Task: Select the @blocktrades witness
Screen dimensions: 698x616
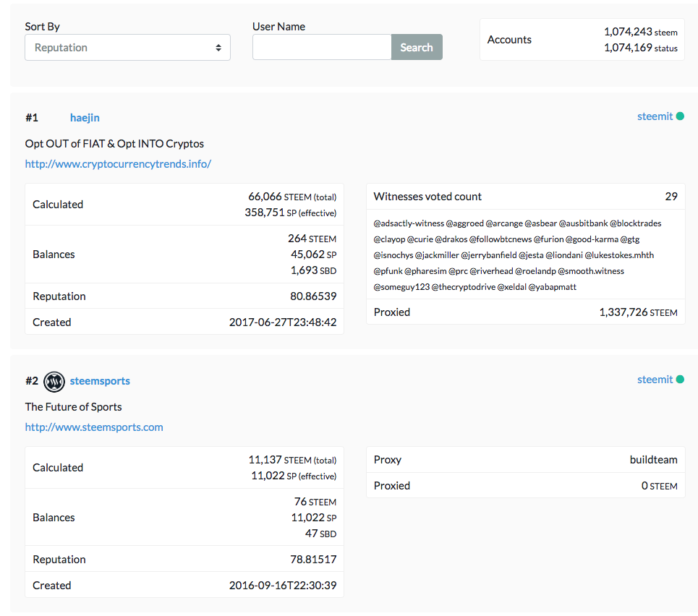Action: (x=635, y=223)
